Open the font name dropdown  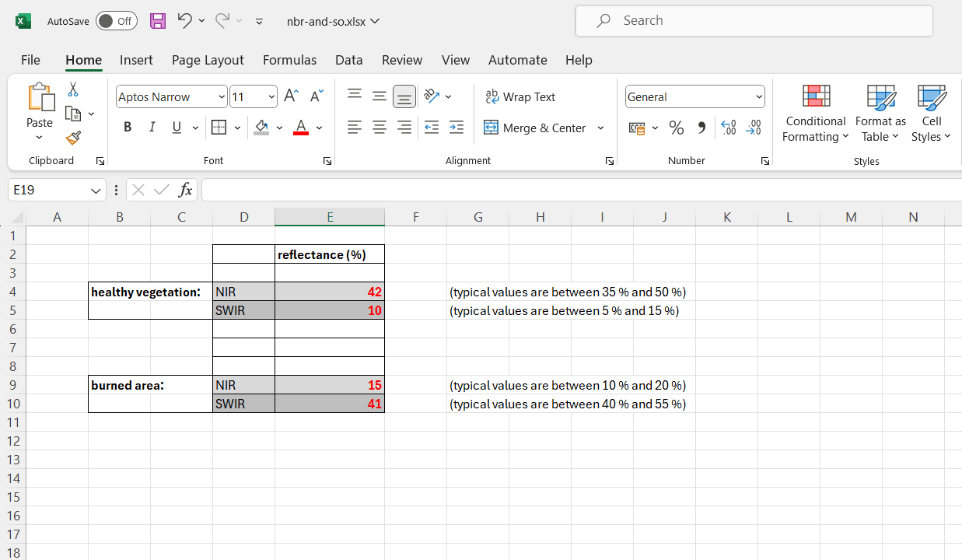222,97
